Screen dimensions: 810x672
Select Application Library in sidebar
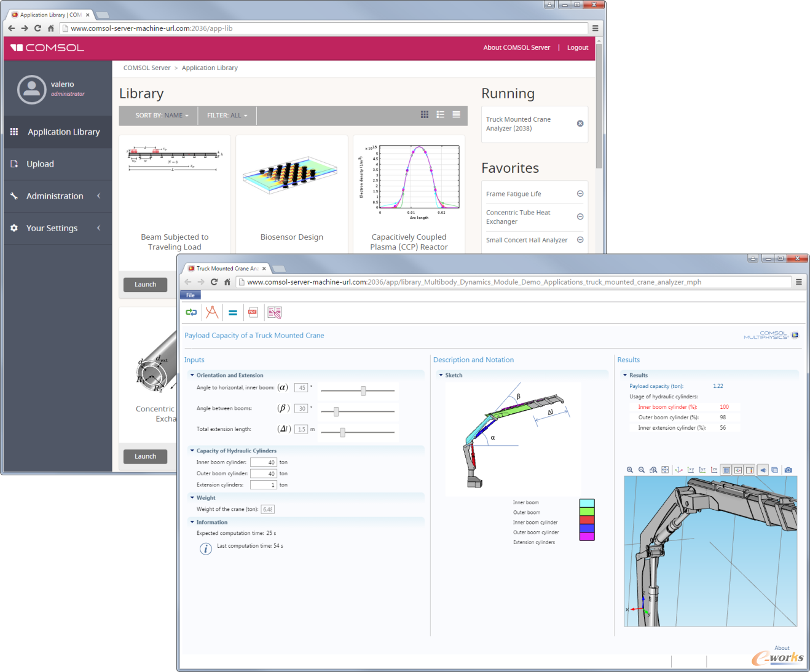[x=58, y=132]
